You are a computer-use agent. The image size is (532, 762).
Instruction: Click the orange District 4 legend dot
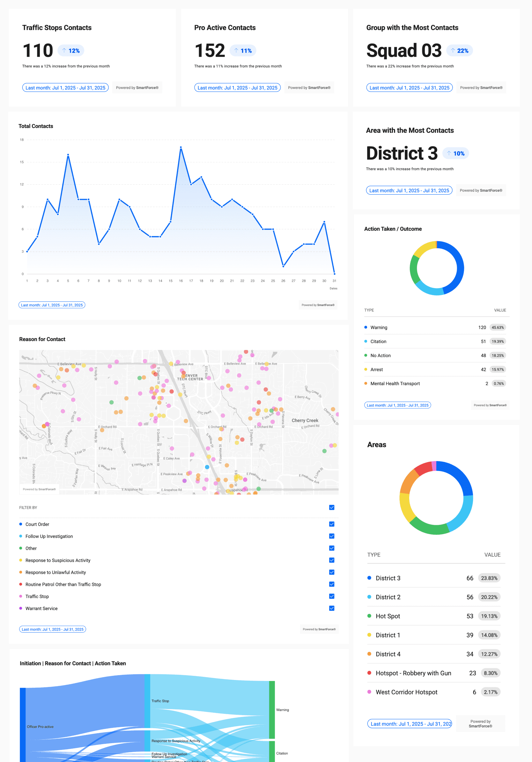tap(369, 654)
